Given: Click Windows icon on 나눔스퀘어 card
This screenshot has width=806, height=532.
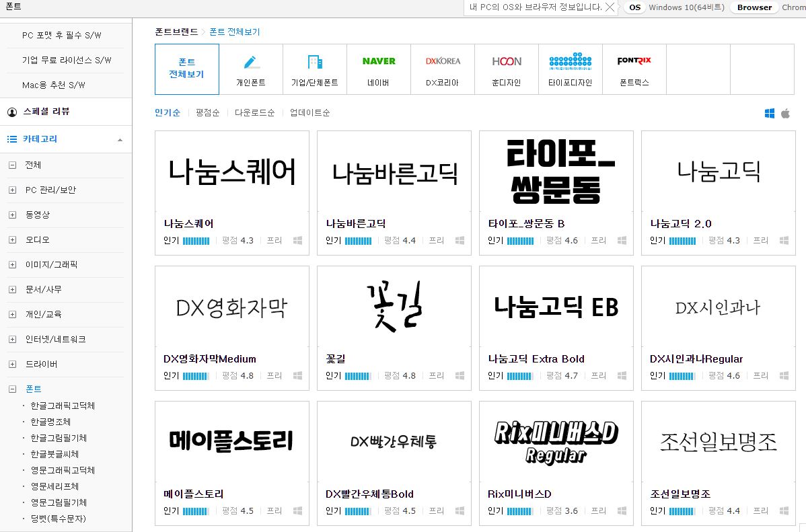Looking at the screenshot, I should pos(297,240).
